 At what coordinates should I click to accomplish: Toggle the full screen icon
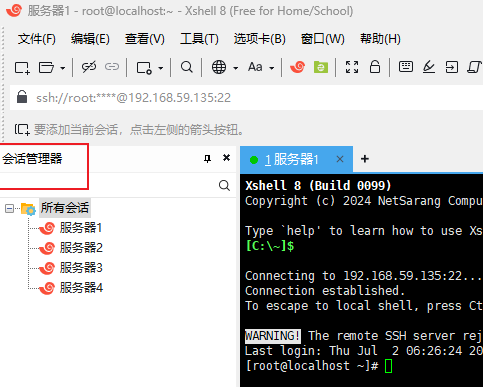352,67
